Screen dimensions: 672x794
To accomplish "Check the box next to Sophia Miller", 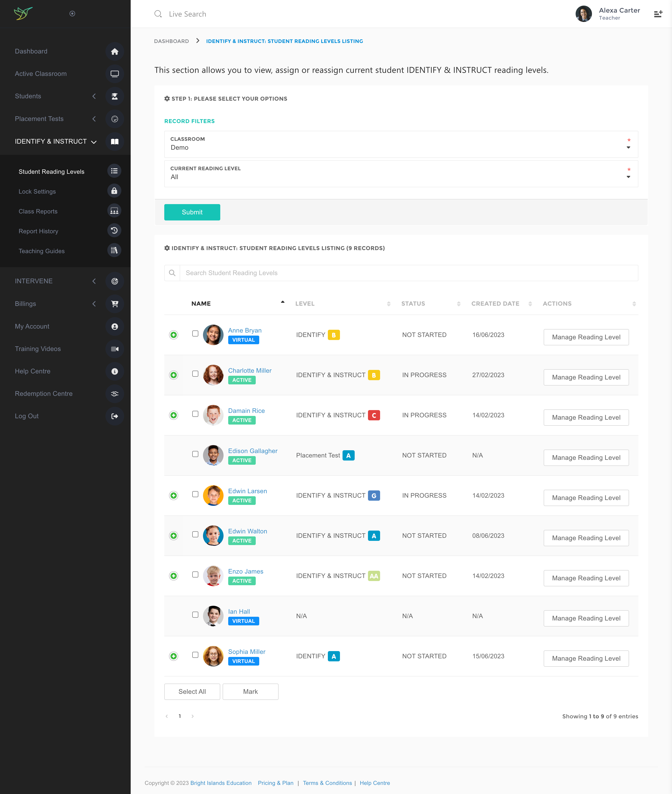I will [x=195, y=655].
